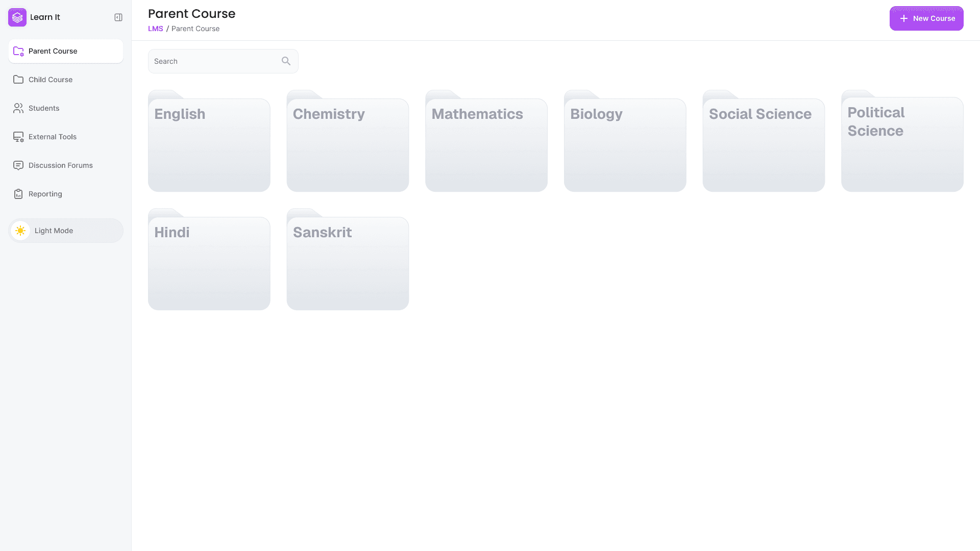This screenshot has width=980, height=551.
Task: Click the New Course button
Action: pos(926,18)
